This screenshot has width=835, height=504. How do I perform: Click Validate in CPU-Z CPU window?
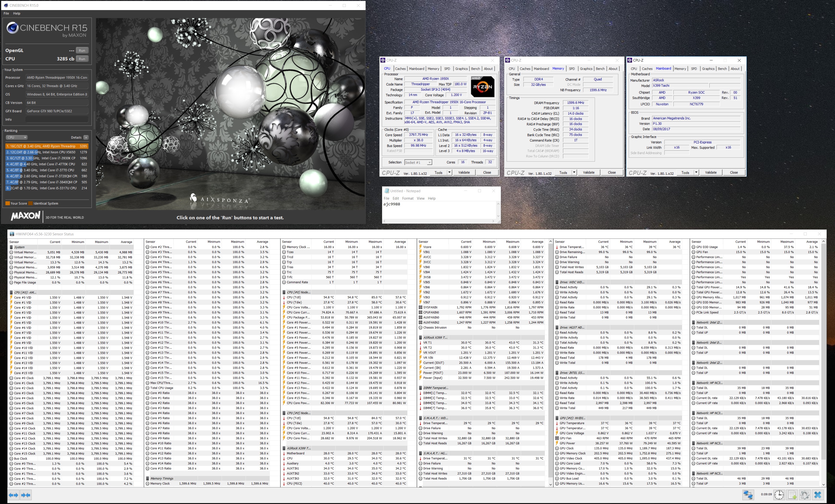[464, 172]
